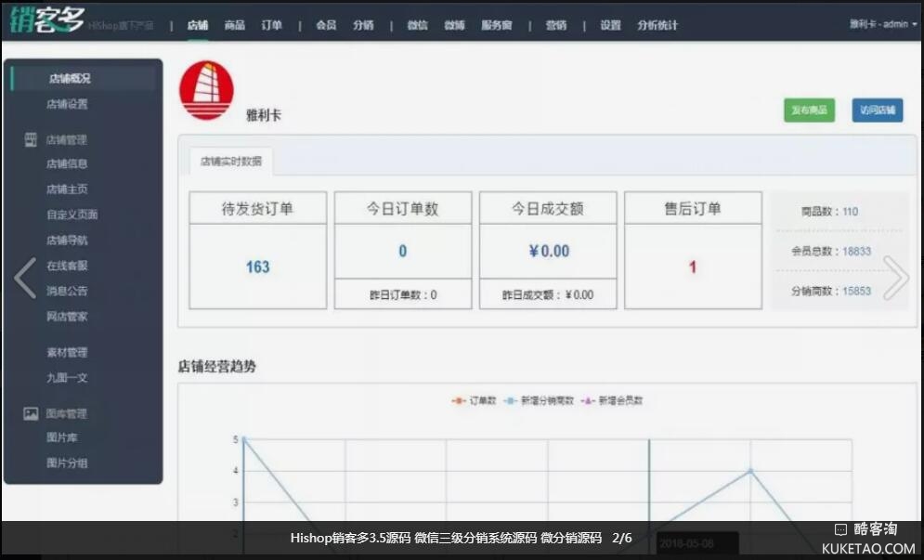Open the 订单 top menu
924x560 pixels.
pyautogui.click(x=272, y=25)
